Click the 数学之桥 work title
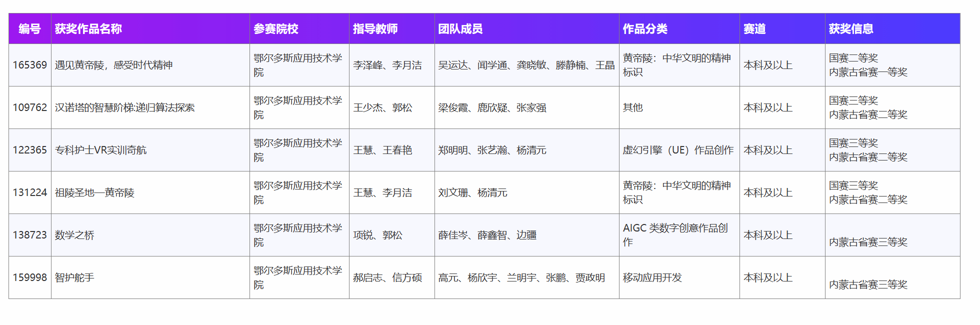 click(x=74, y=235)
